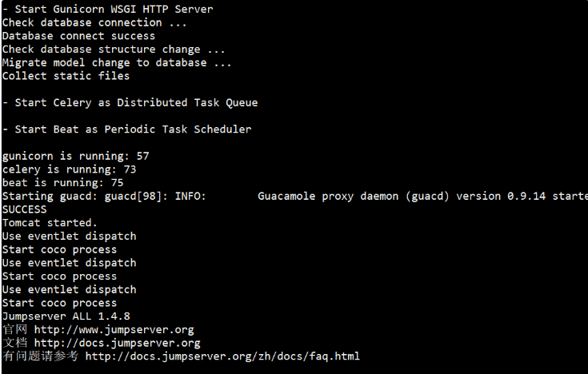Click the 'celery is running: 73' line

pos(69,169)
